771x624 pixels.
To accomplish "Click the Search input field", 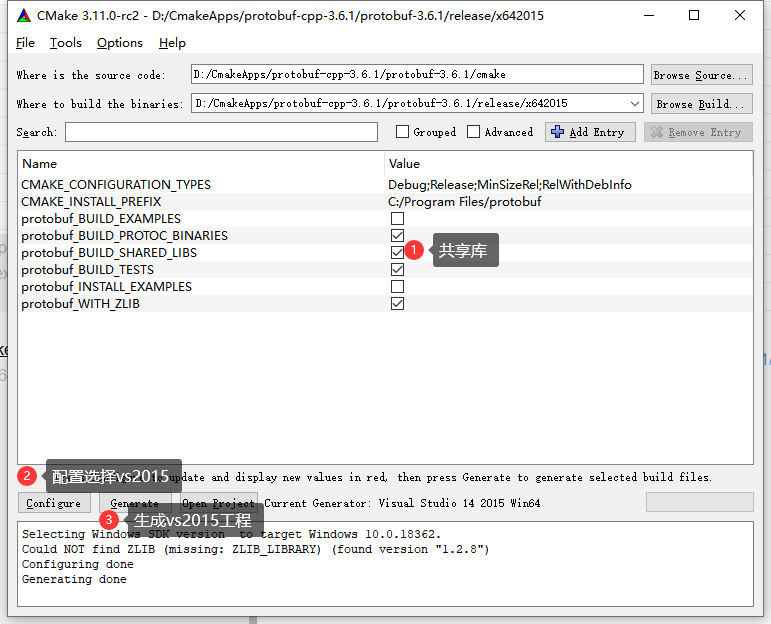I will pyautogui.click(x=221, y=132).
